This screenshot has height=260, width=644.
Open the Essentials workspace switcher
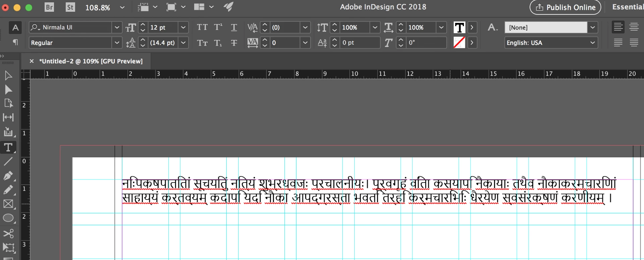pyautogui.click(x=628, y=7)
